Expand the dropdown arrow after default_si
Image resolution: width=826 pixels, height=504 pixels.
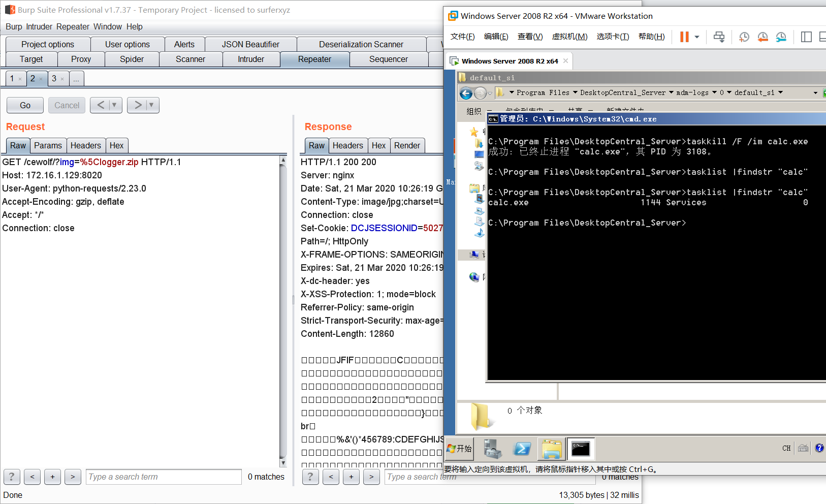(780, 92)
